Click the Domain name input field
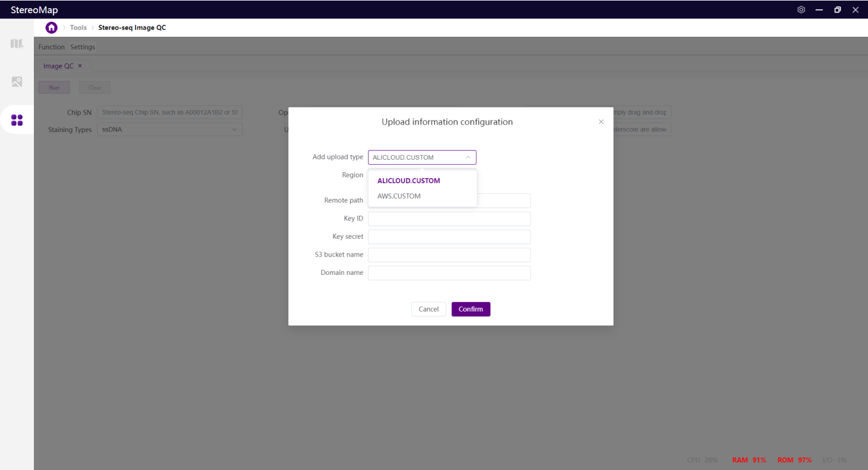 (449, 273)
